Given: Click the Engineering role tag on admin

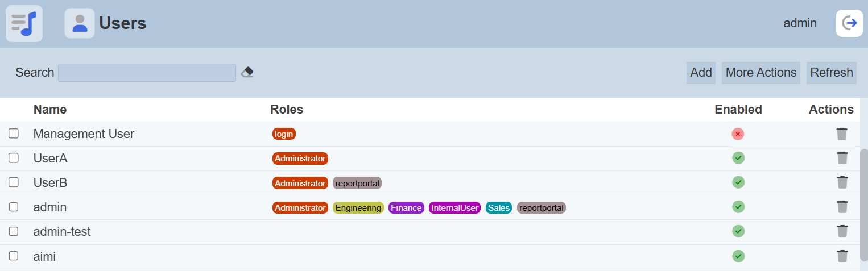Looking at the screenshot, I should point(358,208).
